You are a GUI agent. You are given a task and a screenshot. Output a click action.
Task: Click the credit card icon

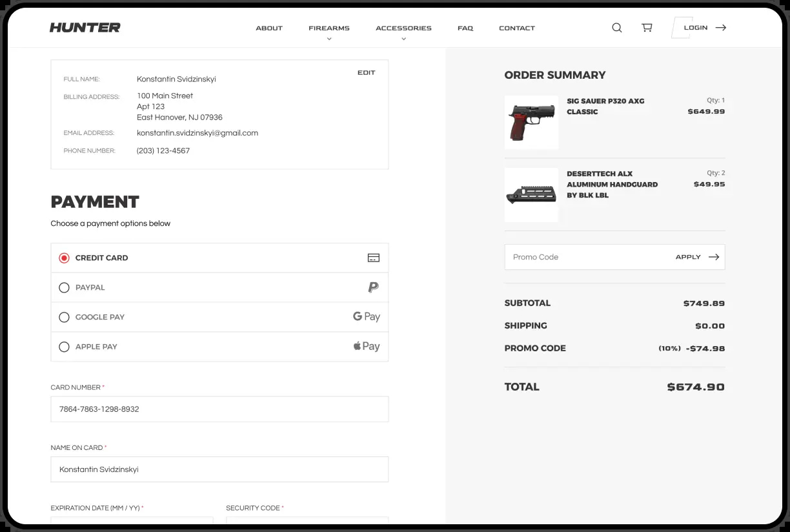pyautogui.click(x=373, y=258)
